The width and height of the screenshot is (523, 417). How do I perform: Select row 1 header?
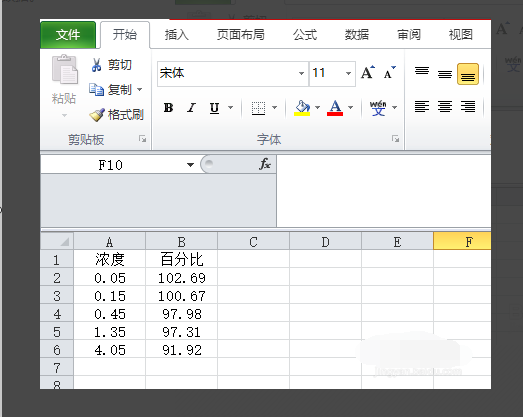57,259
